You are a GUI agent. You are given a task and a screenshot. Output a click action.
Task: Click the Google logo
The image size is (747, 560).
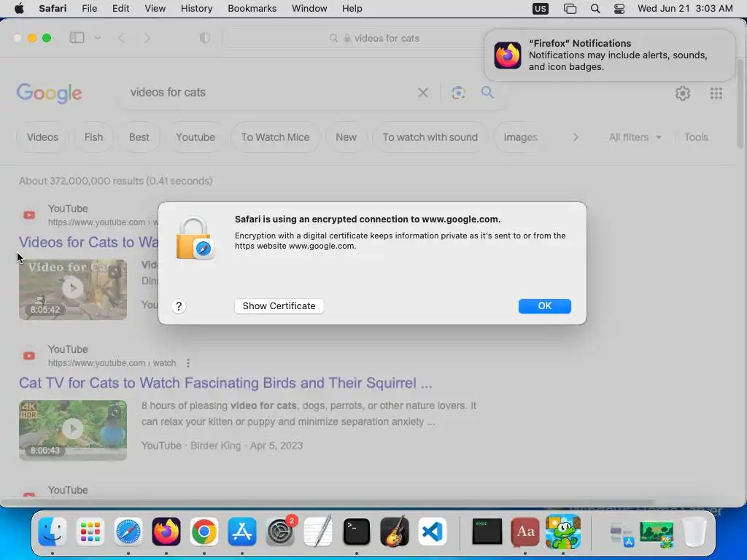[x=49, y=93]
